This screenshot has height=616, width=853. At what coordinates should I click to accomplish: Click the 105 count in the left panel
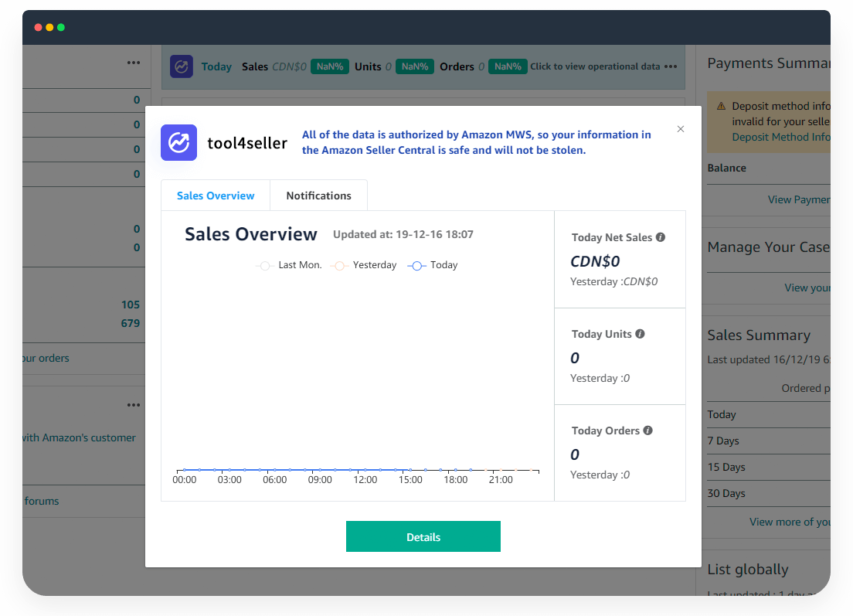pos(131,305)
